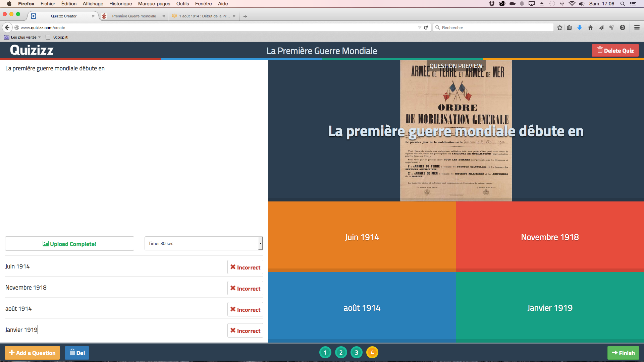This screenshot has height=362, width=644.
Task: Open the Outils menu
Action: pos(182,4)
